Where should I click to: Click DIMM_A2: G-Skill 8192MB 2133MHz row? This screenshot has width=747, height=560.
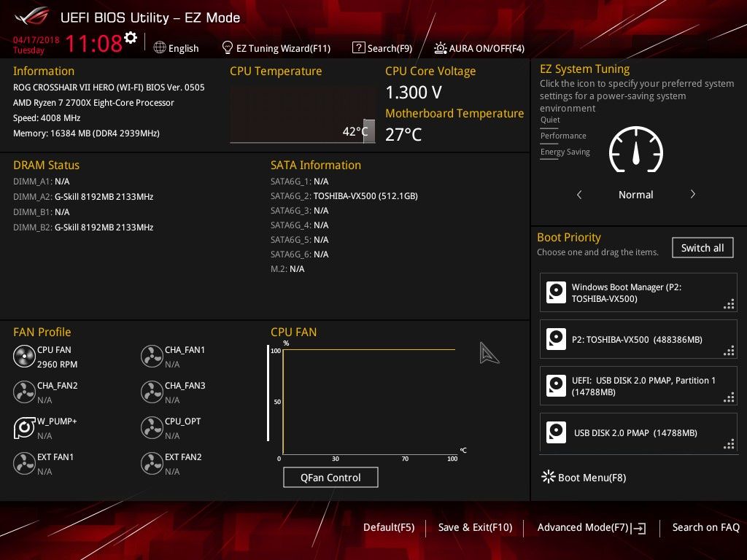pos(83,196)
